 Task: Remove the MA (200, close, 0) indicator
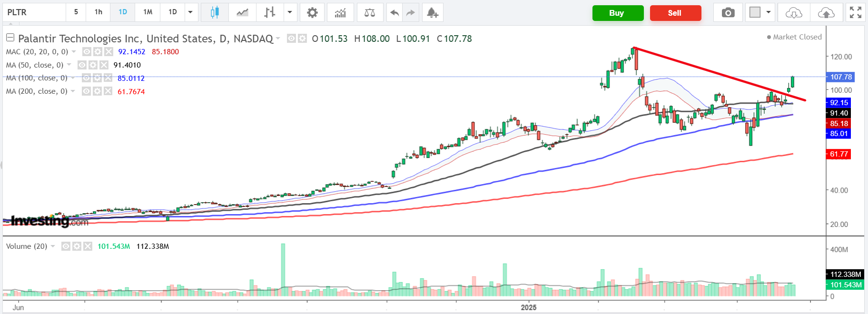pos(108,91)
